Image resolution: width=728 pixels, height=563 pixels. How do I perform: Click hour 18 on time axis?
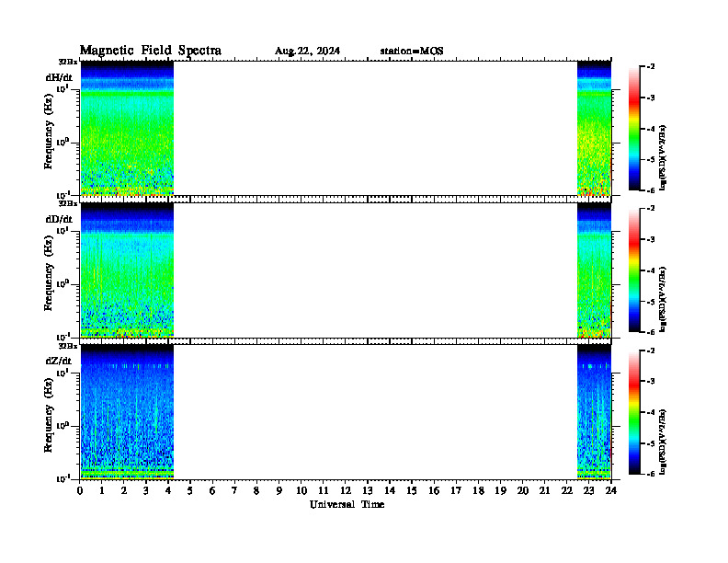coord(478,491)
